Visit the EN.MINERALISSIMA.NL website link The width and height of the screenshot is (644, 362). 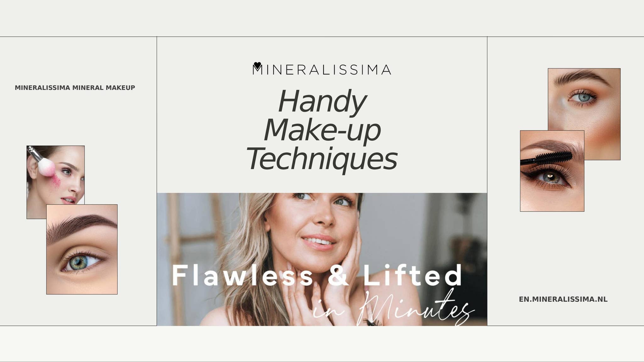tap(563, 299)
